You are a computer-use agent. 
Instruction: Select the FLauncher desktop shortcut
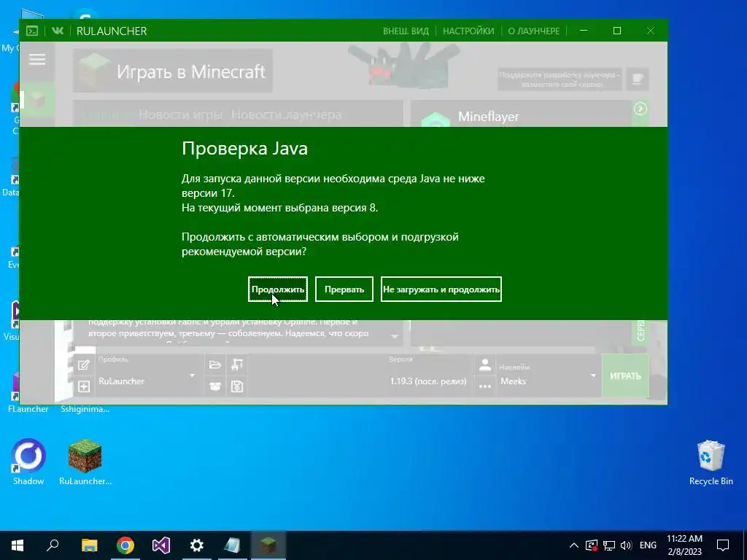coord(28,392)
